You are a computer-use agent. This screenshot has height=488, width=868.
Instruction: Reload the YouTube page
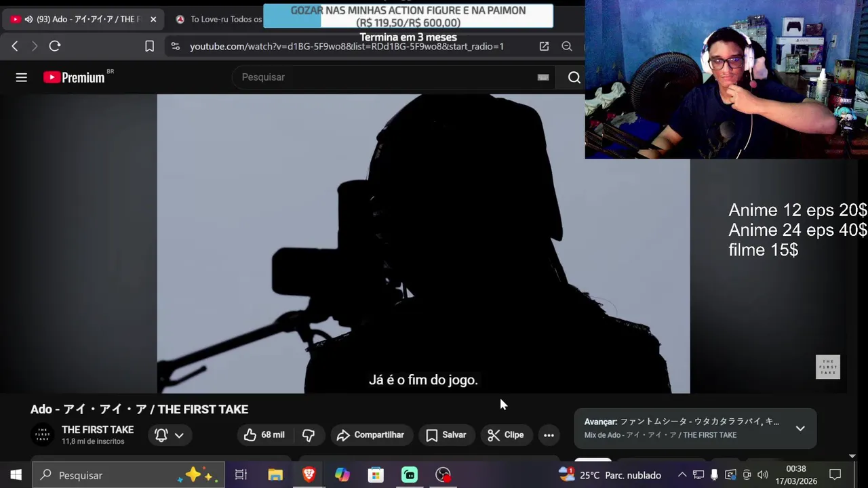tap(55, 46)
